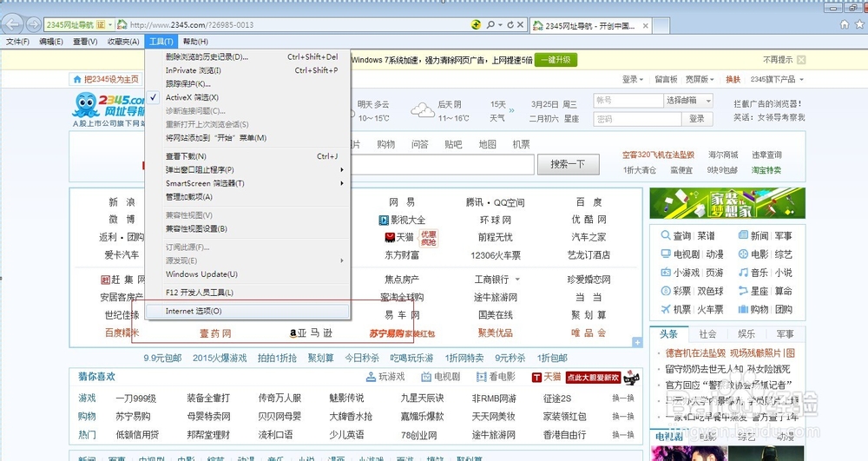
Task: Click 查询 magnifier icon in right panel
Action: (x=666, y=236)
